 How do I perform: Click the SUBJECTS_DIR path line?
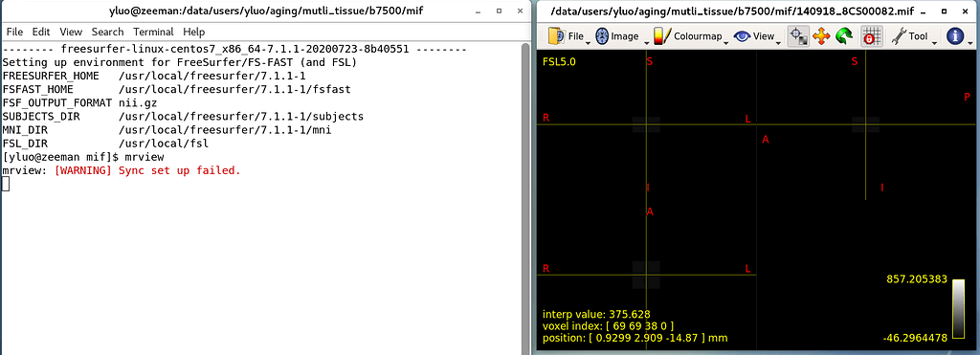coord(183,117)
